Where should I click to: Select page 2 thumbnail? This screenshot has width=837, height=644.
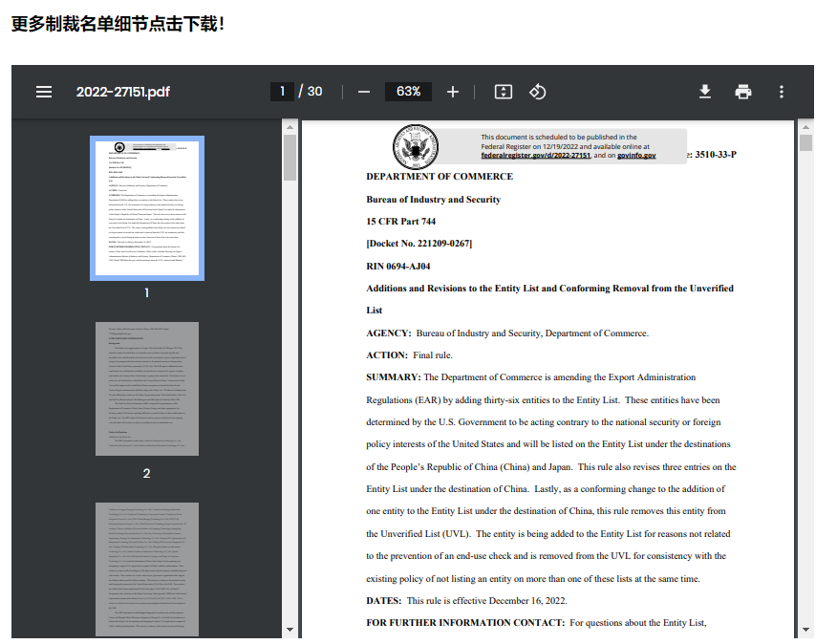[x=147, y=389]
